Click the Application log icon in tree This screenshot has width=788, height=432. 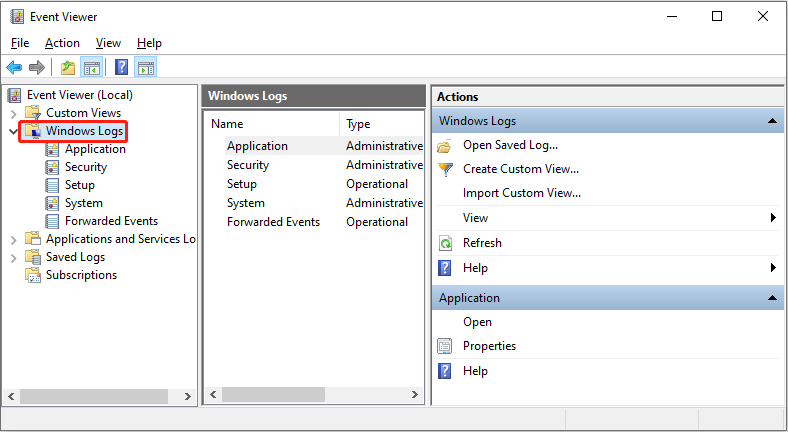(52, 149)
